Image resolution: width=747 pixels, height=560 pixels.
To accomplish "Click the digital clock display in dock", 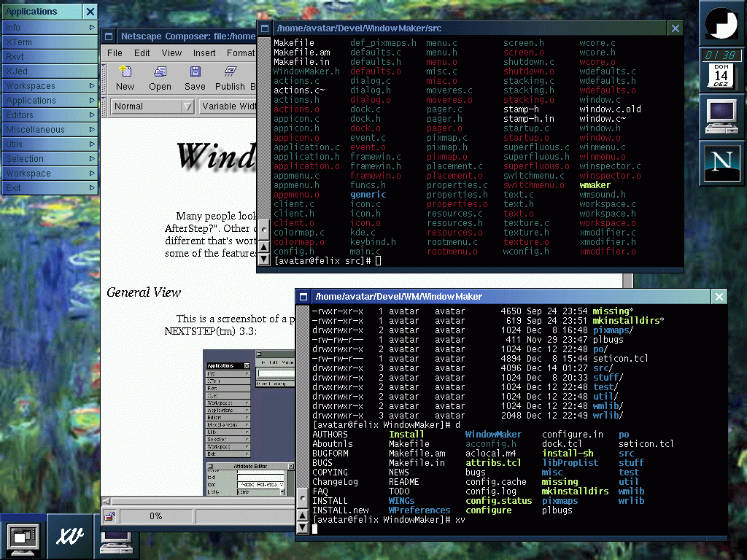I will [x=721, y=55].
